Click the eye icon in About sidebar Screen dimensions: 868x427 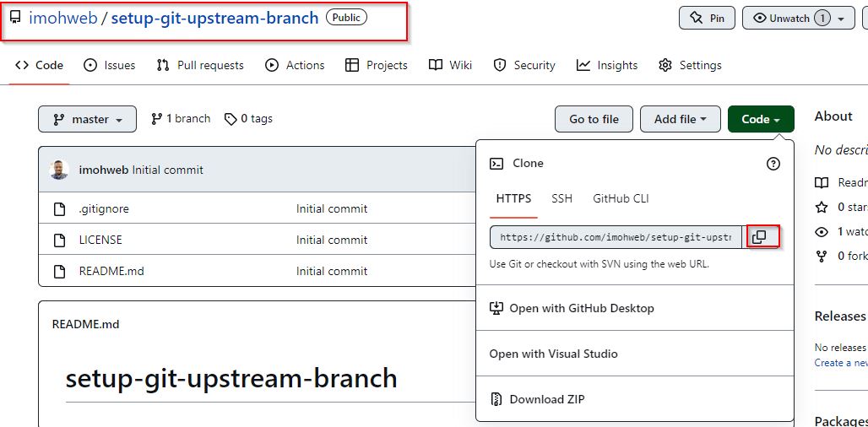(x=822, y=232)
